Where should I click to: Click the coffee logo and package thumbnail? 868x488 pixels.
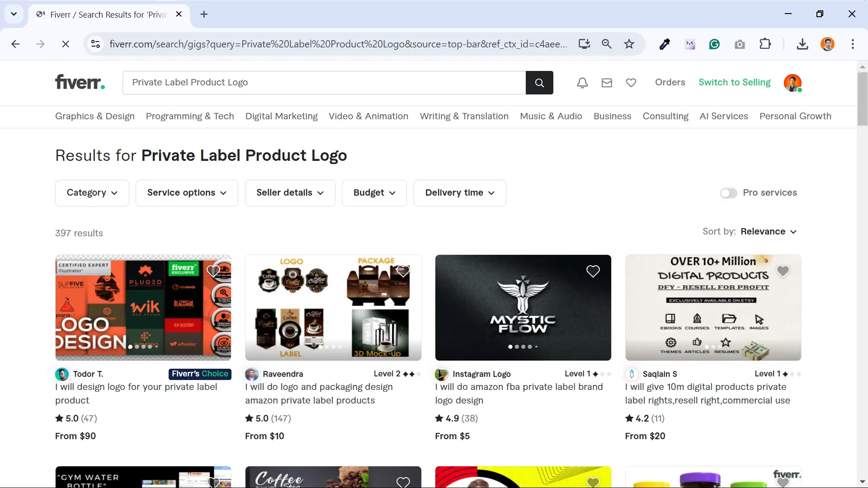pos(333,308)
